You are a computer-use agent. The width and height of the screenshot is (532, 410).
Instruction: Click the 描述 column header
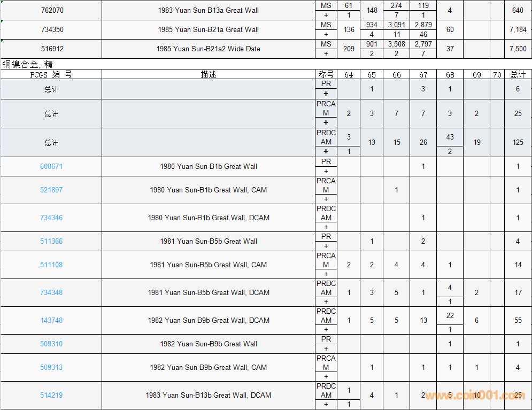click(x=209, y=75)
